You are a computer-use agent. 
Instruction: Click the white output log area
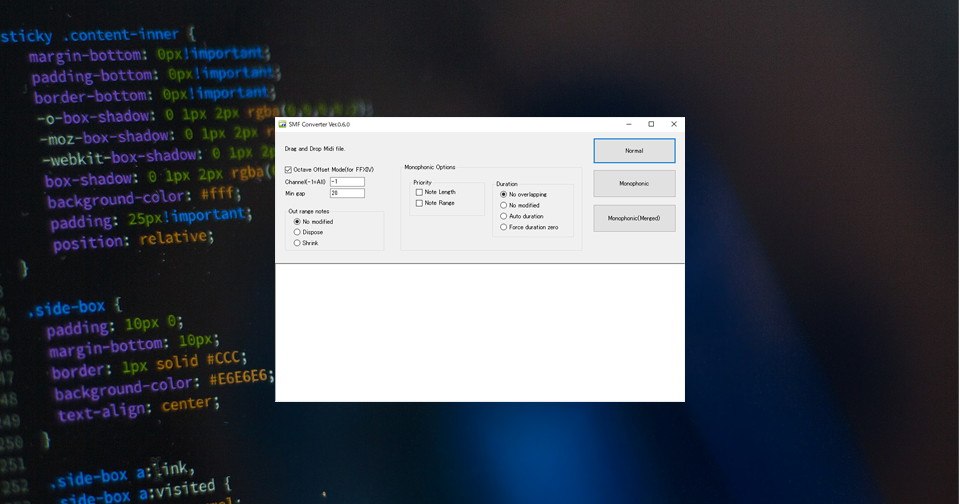[480, 333]
